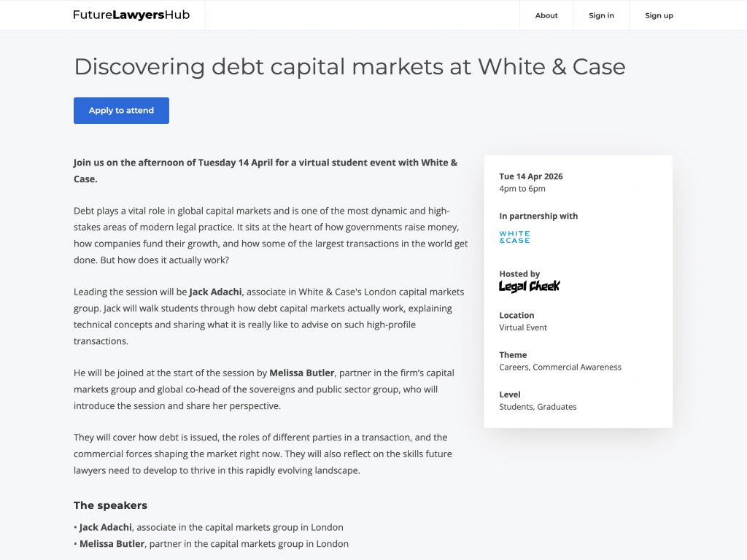The image size is (747, 560).
Task: Click the Careers, Commercial Awareness theme
Action: [x=560, y=367]
